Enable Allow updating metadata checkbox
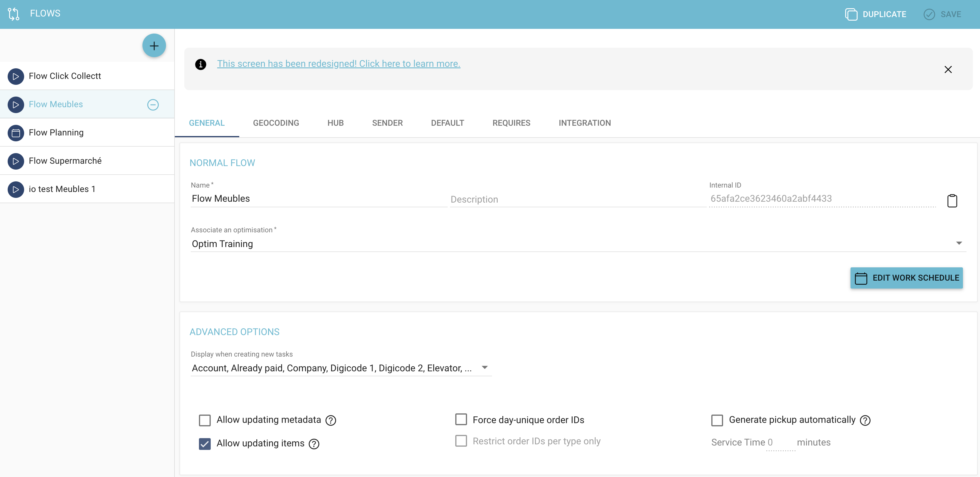 pos(205,420)
